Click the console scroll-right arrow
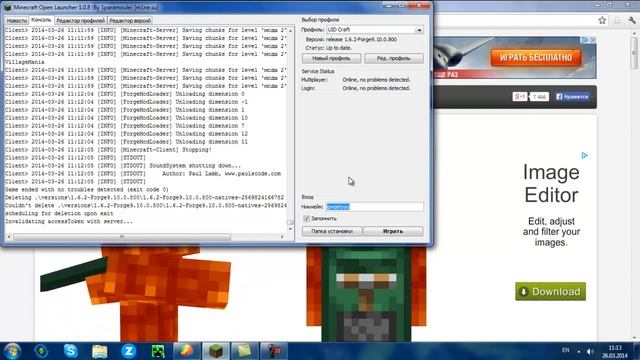Viewport: 640px width, 360px height. (282, 236)
